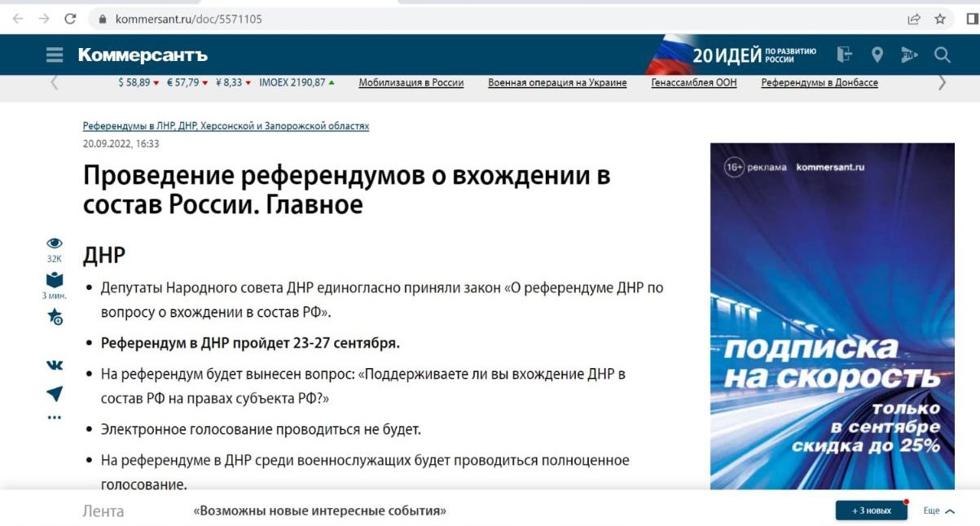This screenshot has width=980, height=526.
Task: Click the article date 20.09.2022, 16:33
Action: pos(121,143)
